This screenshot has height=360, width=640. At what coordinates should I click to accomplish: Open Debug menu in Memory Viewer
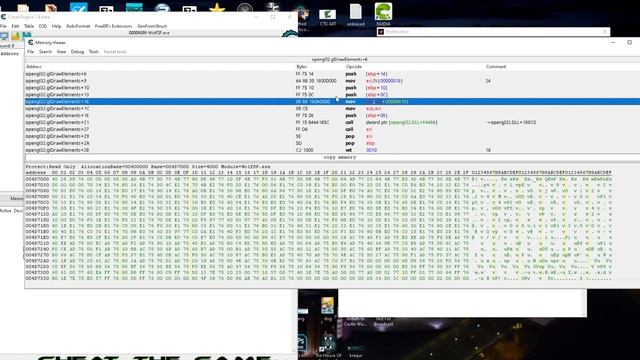(77, 52)
